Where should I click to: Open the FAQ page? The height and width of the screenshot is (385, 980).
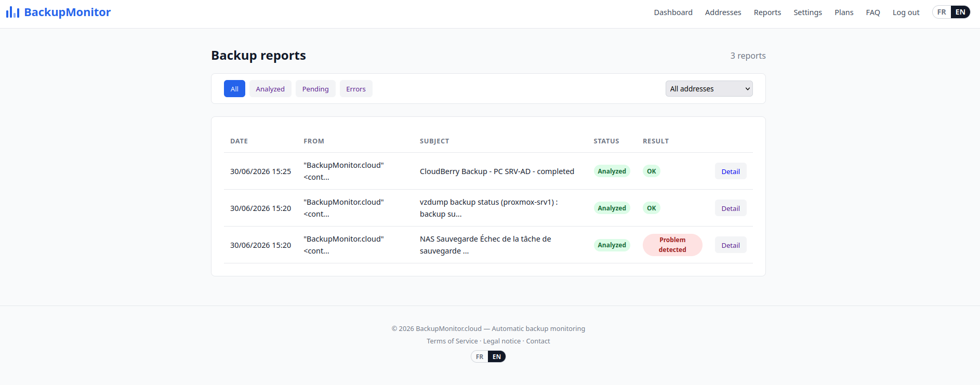point(873,12)
